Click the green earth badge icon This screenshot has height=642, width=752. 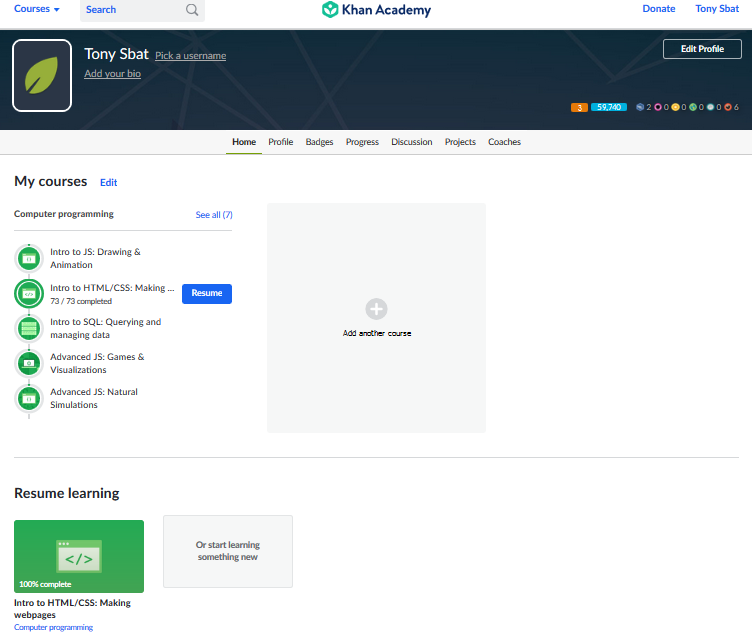[x=693, y=107]
